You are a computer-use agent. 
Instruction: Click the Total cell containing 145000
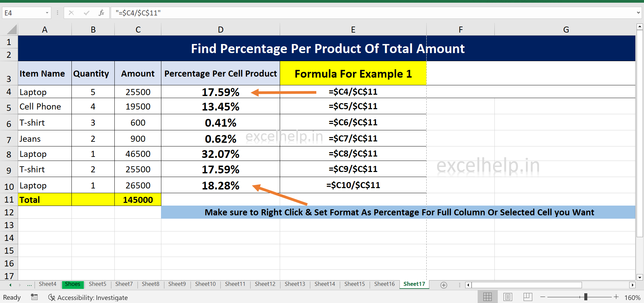coord(138,200)
